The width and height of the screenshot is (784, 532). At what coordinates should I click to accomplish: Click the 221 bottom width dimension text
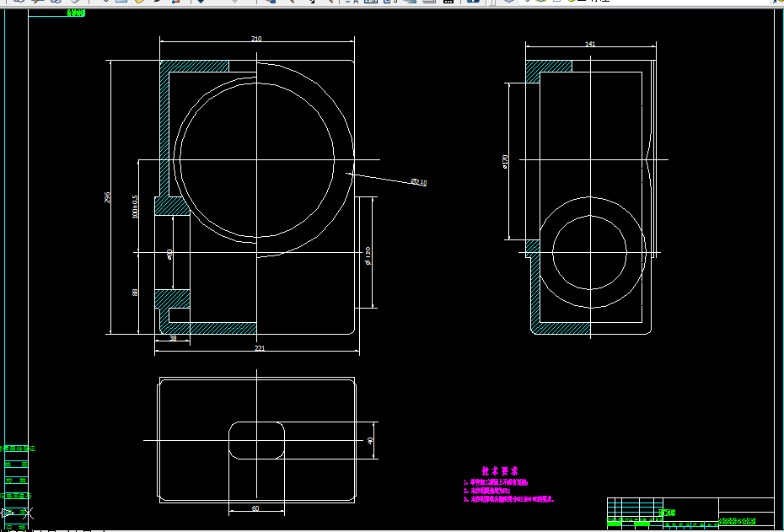[x=260, y=348]
